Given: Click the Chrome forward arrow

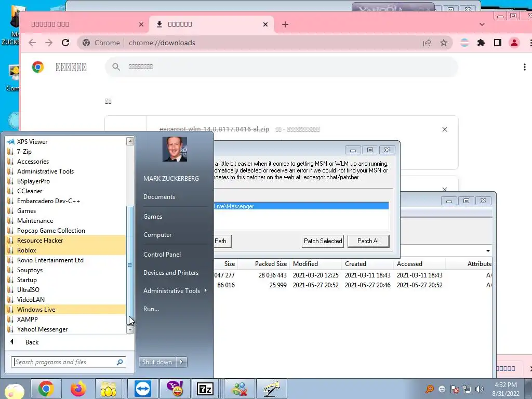Looking at the screenshot, I should [x=49, y=43].
